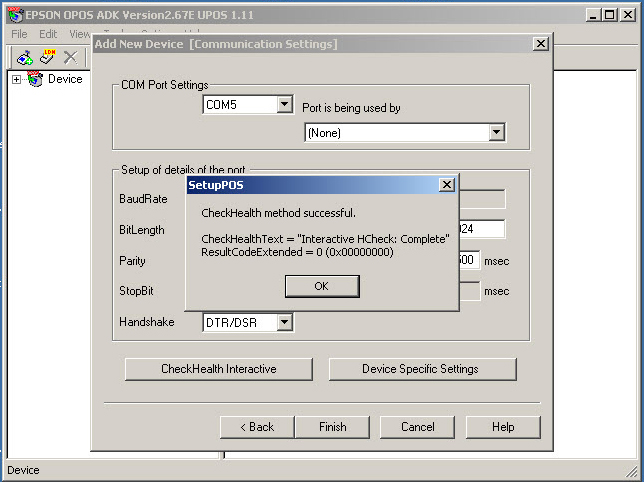Click the ResultCodeExtended text line
This screenshot has height=482, width=644.
point(297,252)
